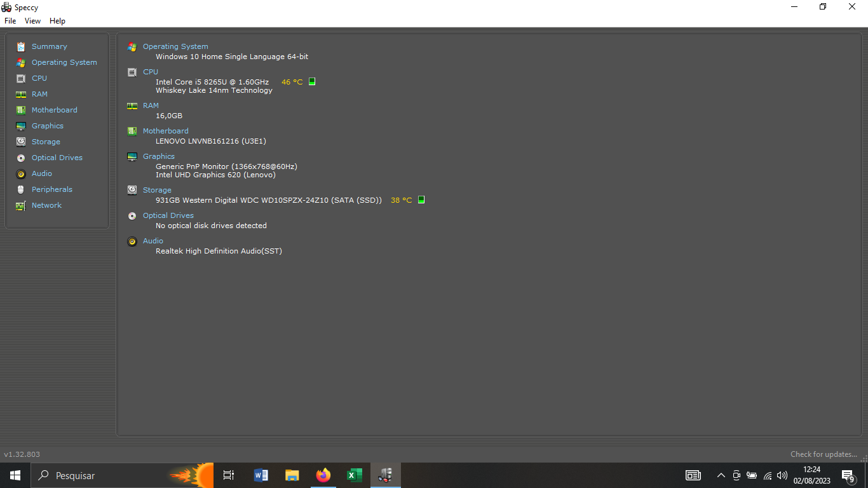Viewport: 868px width, 488px height.
Task: Click the Graphics monitor icon in sidebar
Action: coord(21,126)
